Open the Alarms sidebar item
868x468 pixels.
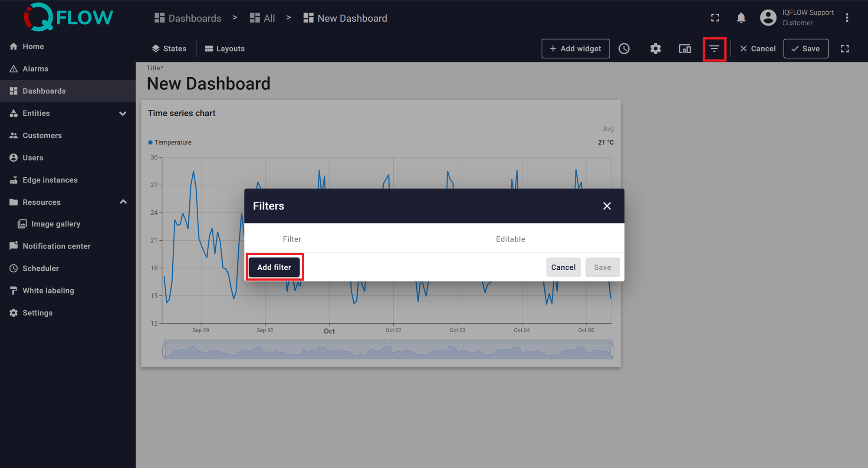[35, 69]
